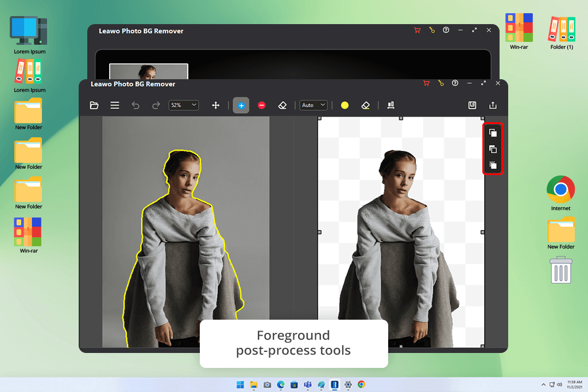Click the top-center selection handle of the preview
Screen dimensions: 588x392
click(x=401, y=118)
